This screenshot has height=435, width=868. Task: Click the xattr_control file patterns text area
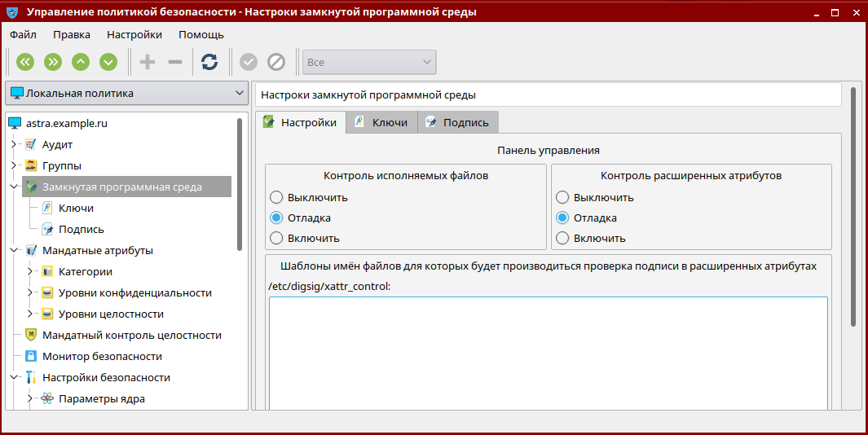(549, 353)
